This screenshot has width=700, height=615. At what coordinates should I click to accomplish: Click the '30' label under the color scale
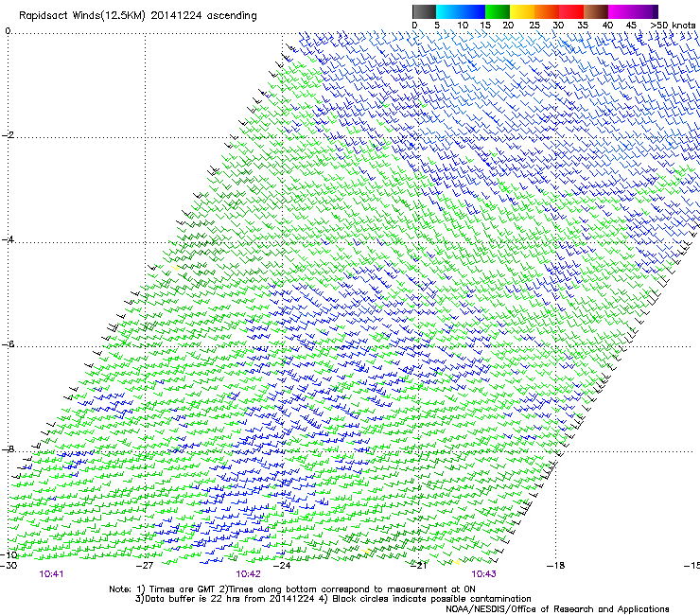(x=558, y=25)
